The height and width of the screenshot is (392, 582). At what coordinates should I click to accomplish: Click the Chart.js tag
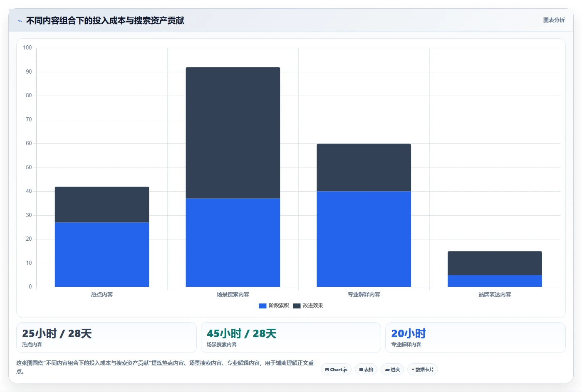[x=336, y=370]
